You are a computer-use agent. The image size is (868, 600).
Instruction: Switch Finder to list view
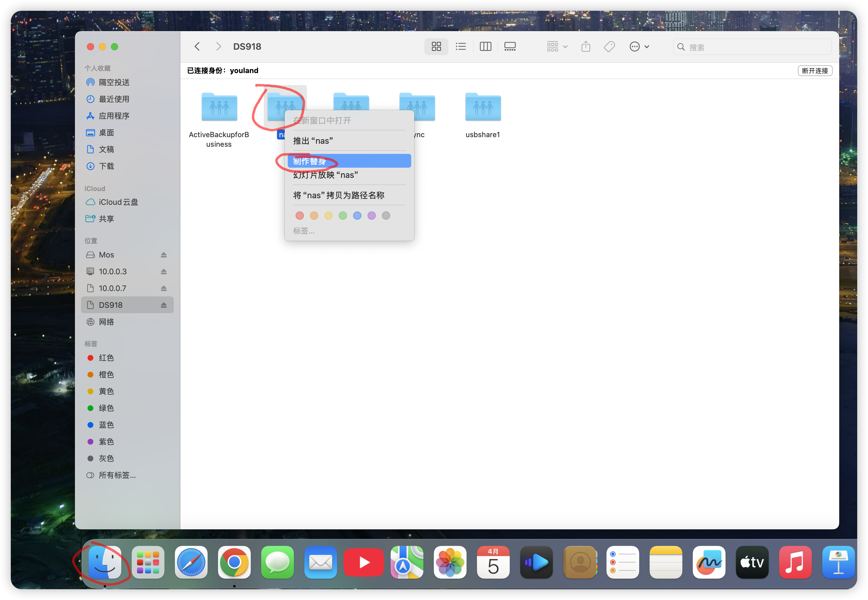[x=460, y=47]
